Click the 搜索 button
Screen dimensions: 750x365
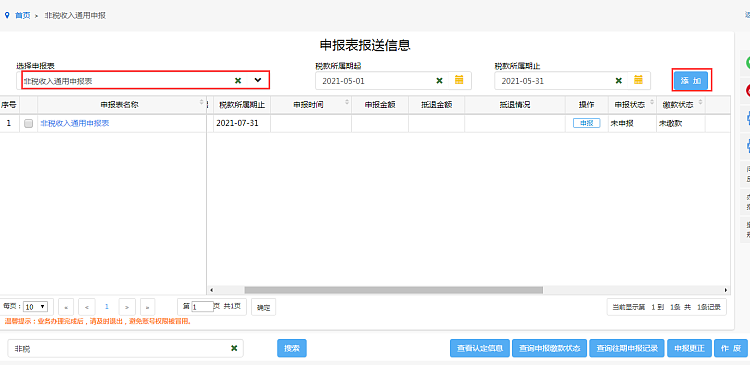pos(292,349)
